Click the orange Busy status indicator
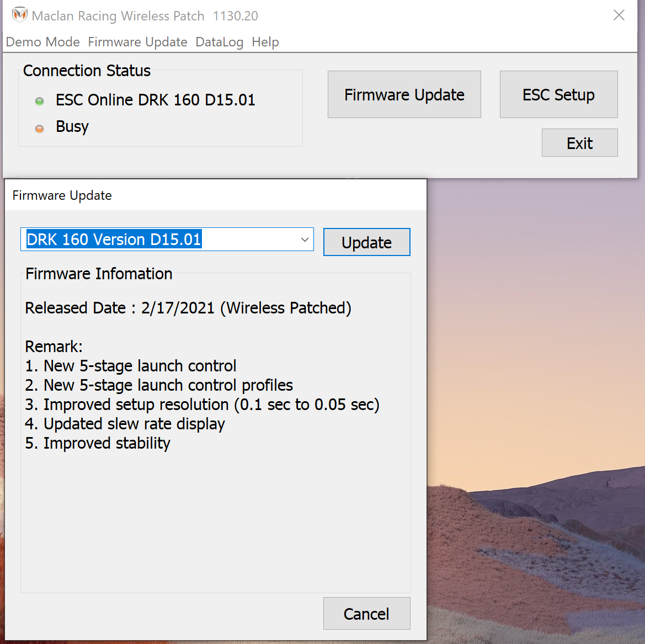This screenshot has width=645, height=644. tap(40, 129)
